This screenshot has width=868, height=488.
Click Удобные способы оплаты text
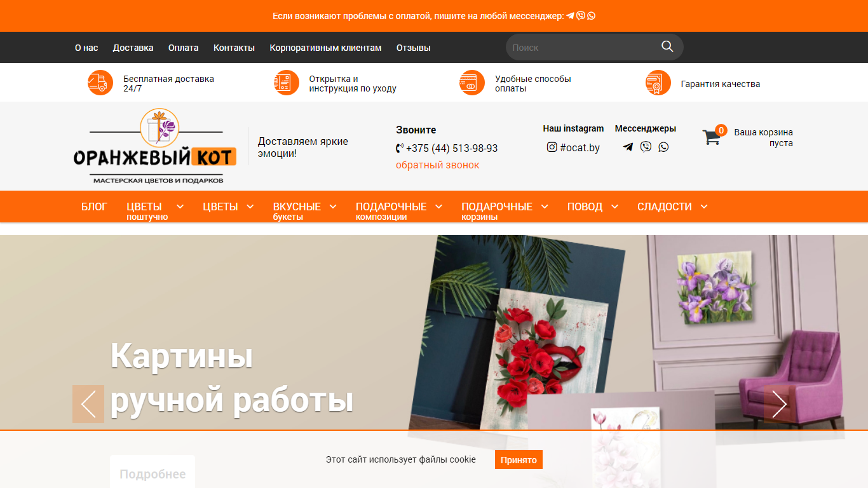point(533,84)
